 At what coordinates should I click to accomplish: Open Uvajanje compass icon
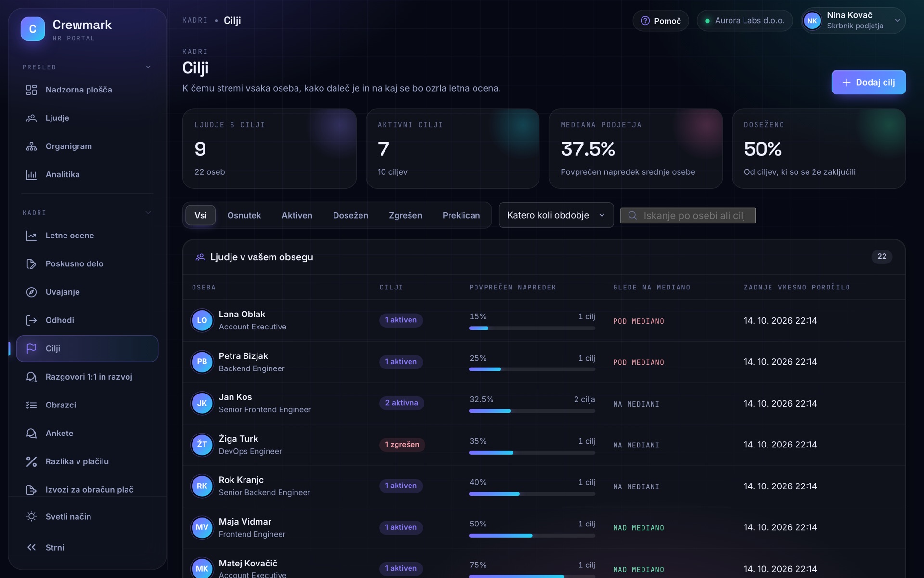coord(31,292)
